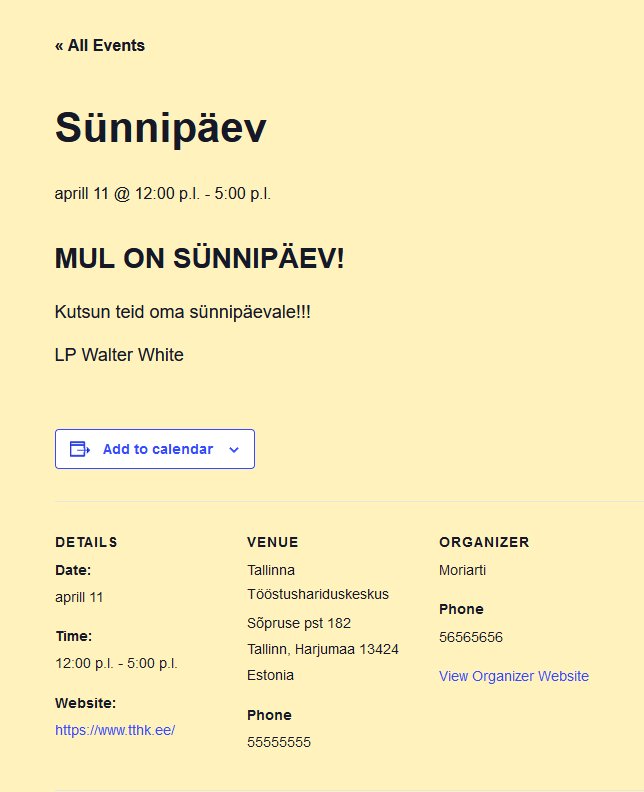644x792 pixels.
Task: Click the address Sõpruse pst 182
Action: click(x=299, y=623)
